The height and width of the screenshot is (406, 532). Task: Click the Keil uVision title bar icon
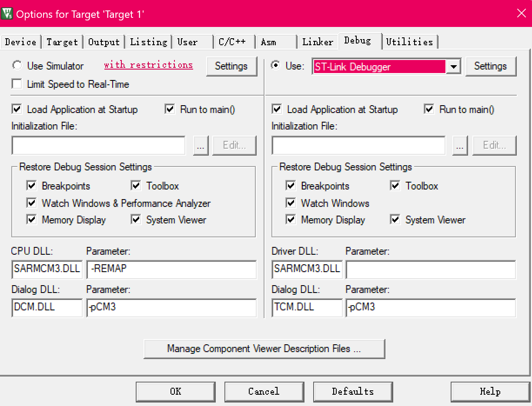tap(7, 13)
